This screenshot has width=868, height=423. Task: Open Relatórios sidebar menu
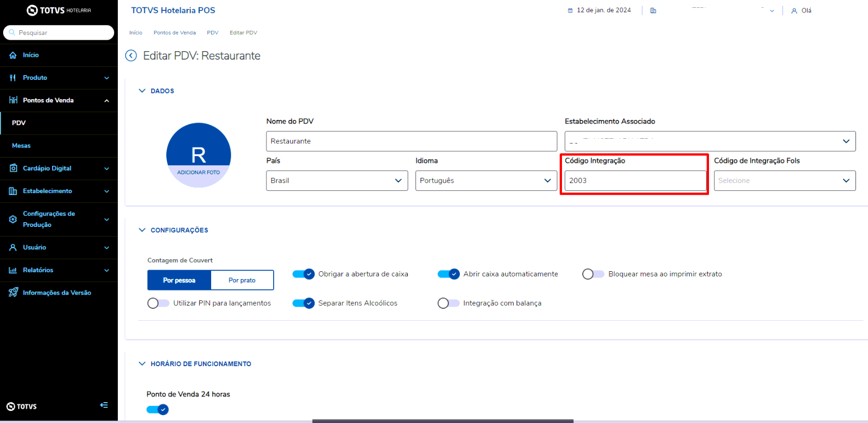59,270
